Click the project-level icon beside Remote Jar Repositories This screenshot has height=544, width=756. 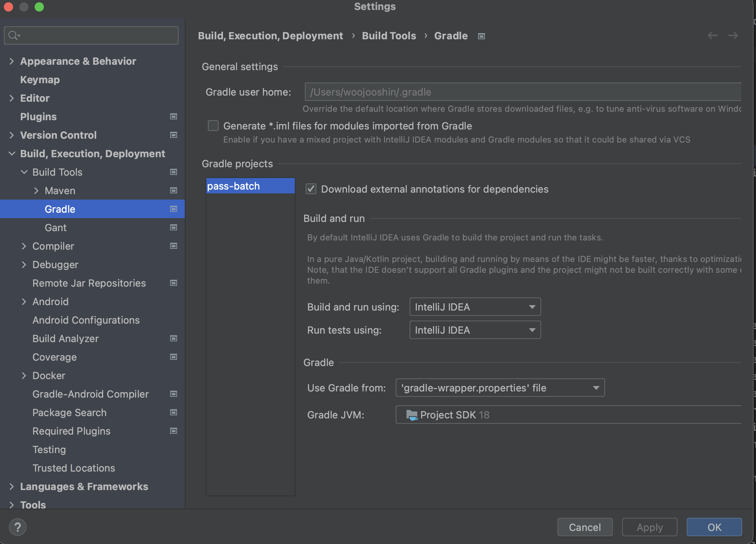pyautogui.click(x=174, y=283)
